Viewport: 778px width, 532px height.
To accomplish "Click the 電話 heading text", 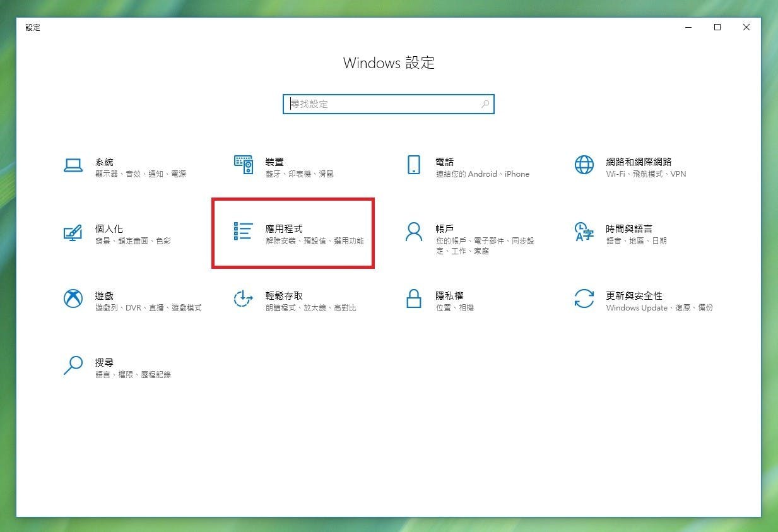I will 445,162.
